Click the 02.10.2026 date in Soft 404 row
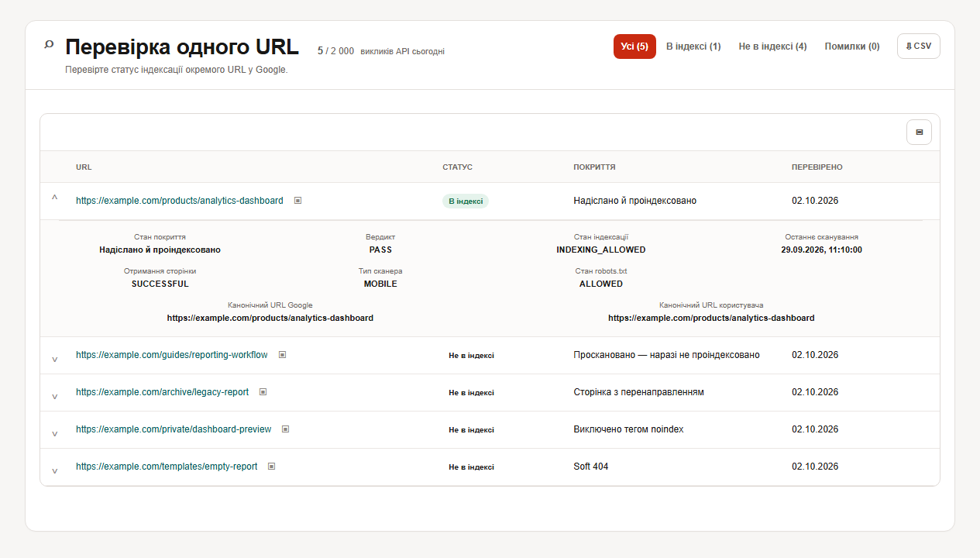The width and height of the screenshot is (980, 558). point(815,467)
